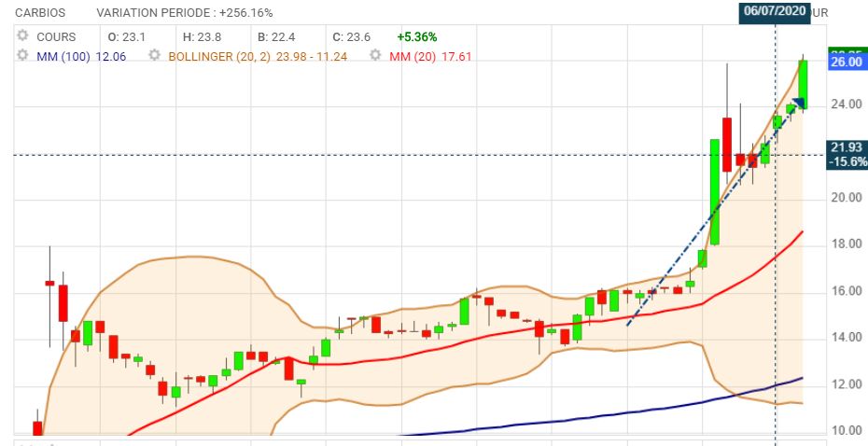Click the high price H: 23.8
The image size is (868, 446).
(x=202, y=37)
